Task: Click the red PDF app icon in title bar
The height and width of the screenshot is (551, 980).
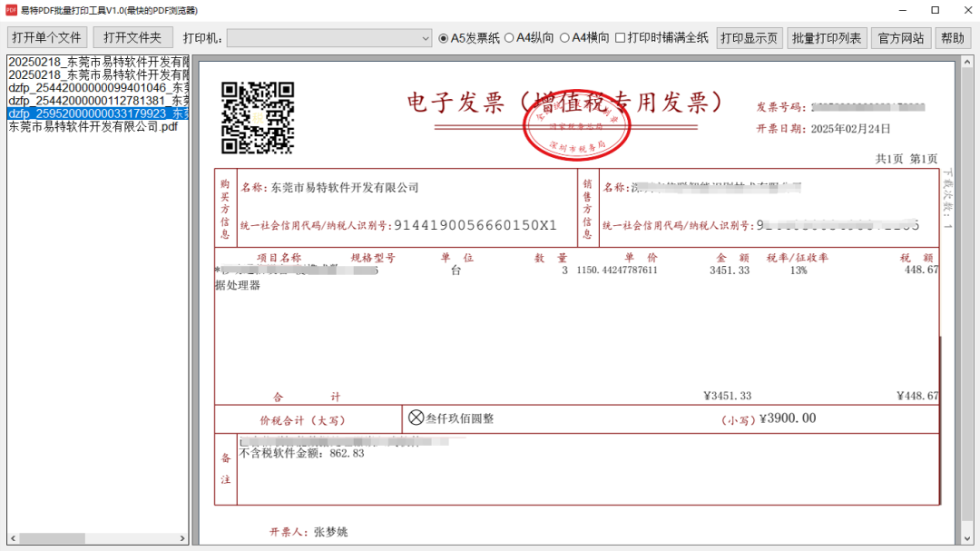Action: point(12,10)
